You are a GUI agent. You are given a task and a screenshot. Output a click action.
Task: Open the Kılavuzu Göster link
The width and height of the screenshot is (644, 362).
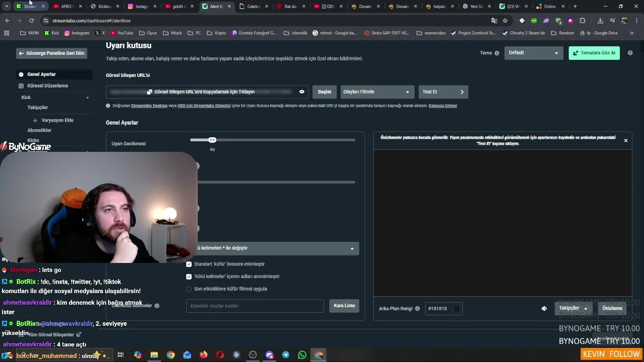(x=443, y=106)
